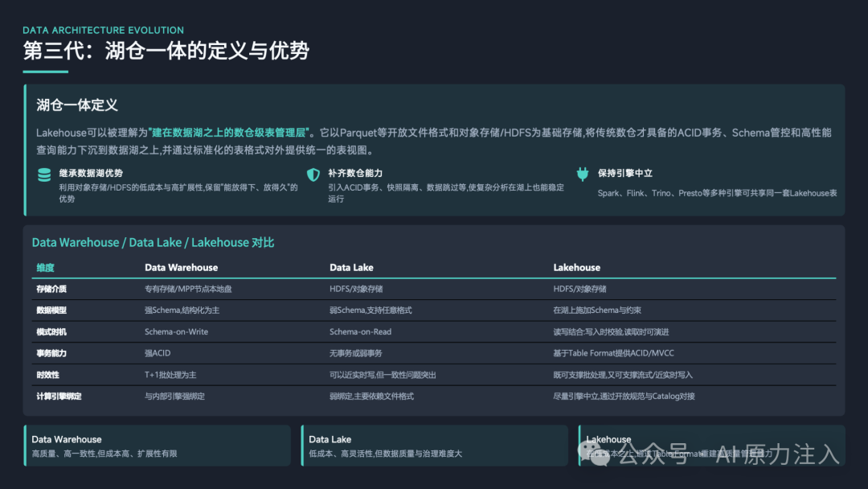Click the 保持引擎中立 heading

coord(625,174)
